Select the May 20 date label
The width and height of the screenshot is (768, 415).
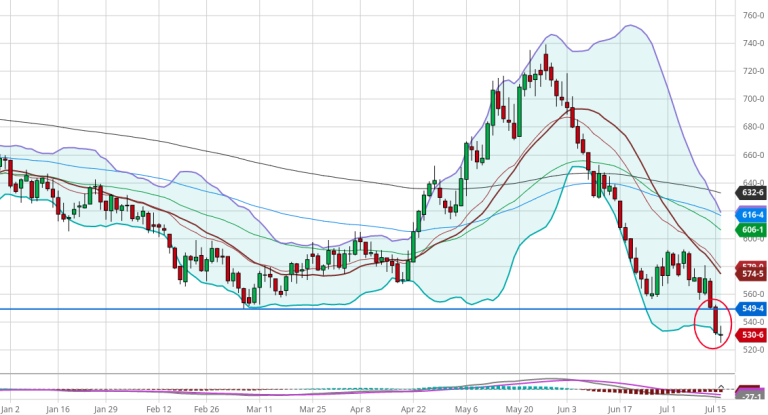pos(519,409)
